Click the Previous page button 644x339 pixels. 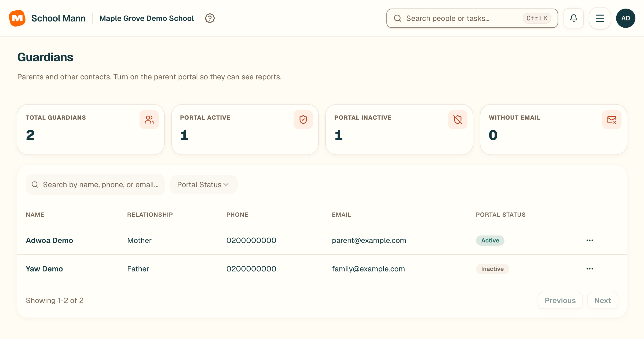560,300
